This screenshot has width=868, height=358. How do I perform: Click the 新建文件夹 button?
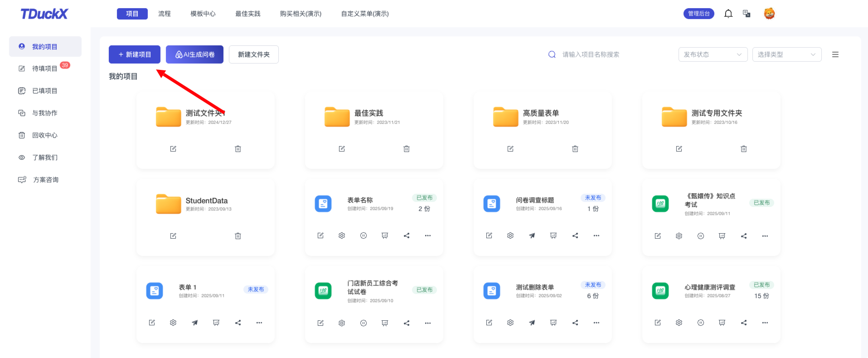pyautogui.click(x=254, y=54)
